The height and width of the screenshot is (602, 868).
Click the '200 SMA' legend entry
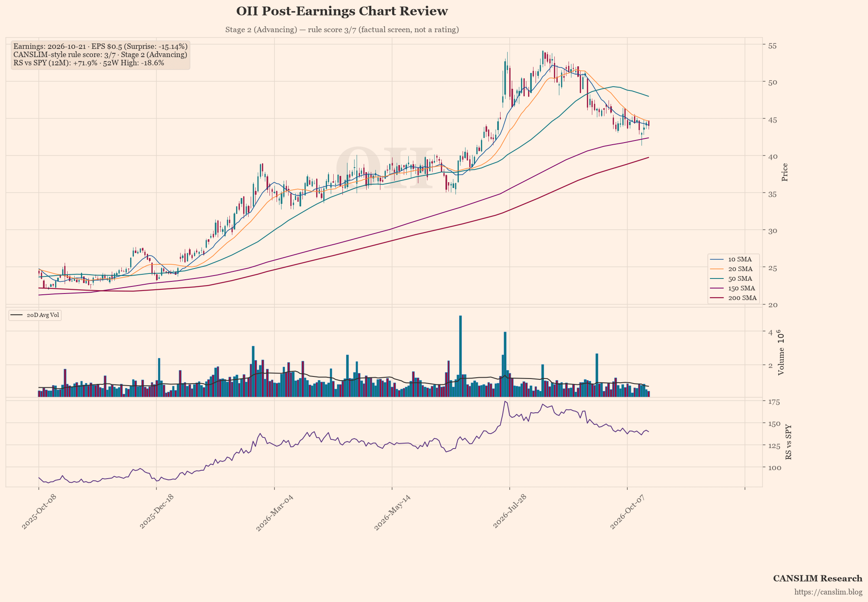click(734, 298)
